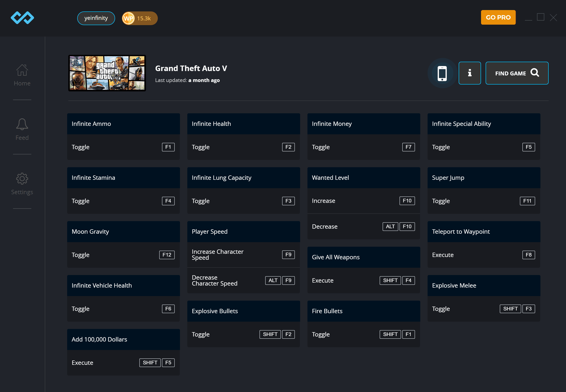Click the F11 hotkey for Super Jump
The height and width of the screenshot is (392, 566).
point(527,201)
